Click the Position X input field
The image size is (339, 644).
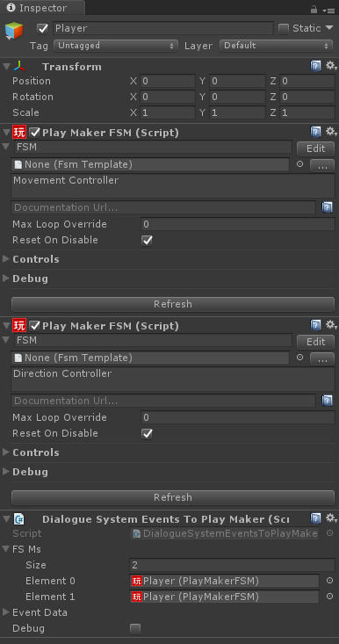(168, 81)
